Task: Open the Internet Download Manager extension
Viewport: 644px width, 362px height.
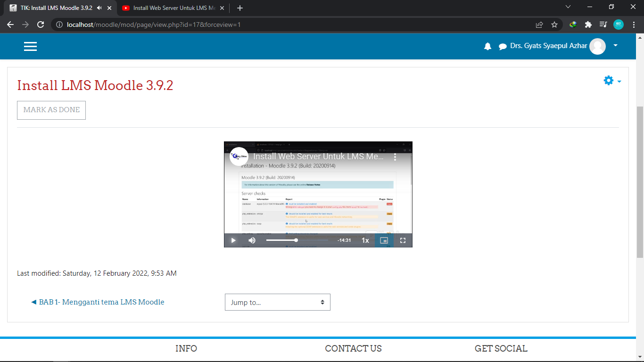Action: [x=573, y=25]
